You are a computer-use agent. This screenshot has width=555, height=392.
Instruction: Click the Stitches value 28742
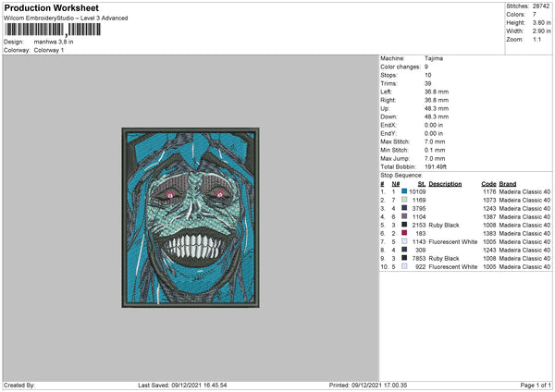click(541, 6)
